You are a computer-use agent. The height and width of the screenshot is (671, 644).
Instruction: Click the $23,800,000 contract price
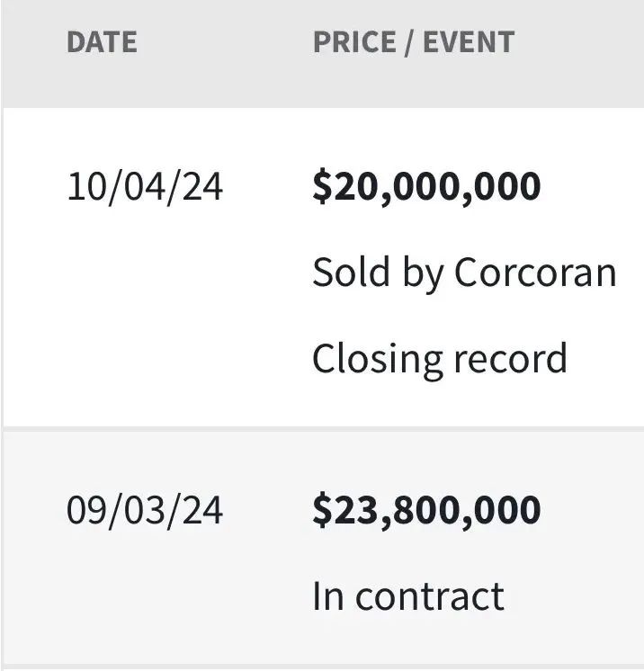pos(426,510)
